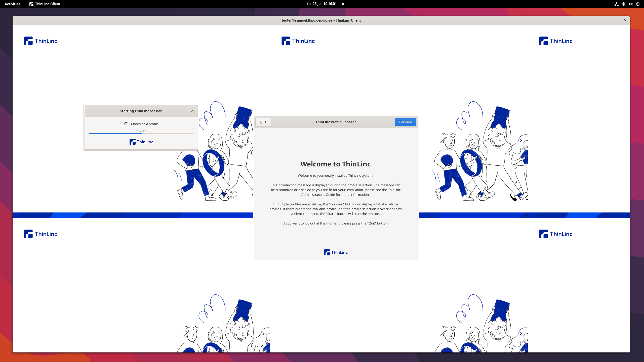Click the 'ThinLinc Profile Chooser' title
The height and width of the screenshot is (362, 644).
[336, 122]
